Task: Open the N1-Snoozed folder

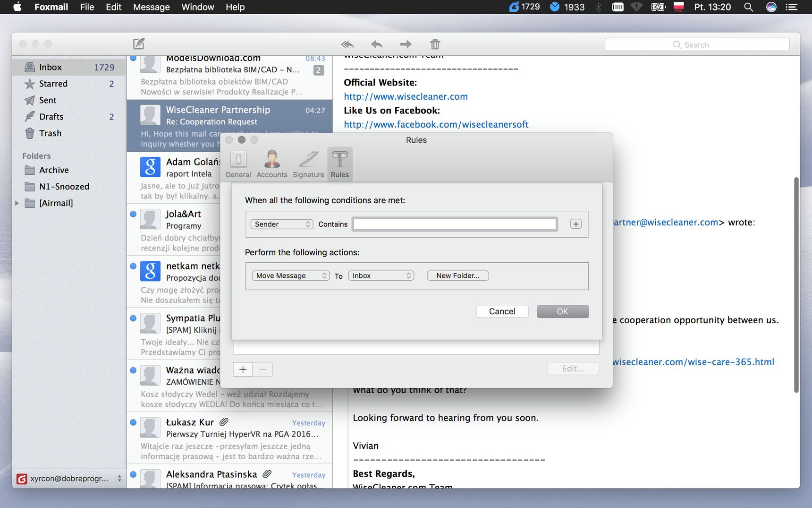Action: [69, 187]
